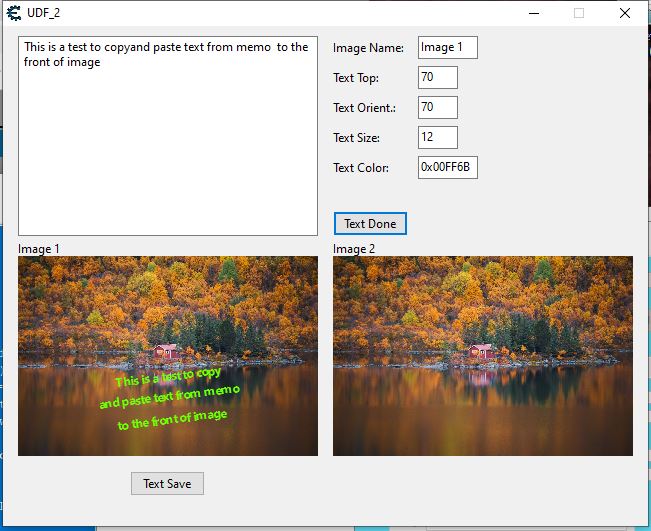
Task: Select the Text Top value field
Action: click(x=437, y=77)
